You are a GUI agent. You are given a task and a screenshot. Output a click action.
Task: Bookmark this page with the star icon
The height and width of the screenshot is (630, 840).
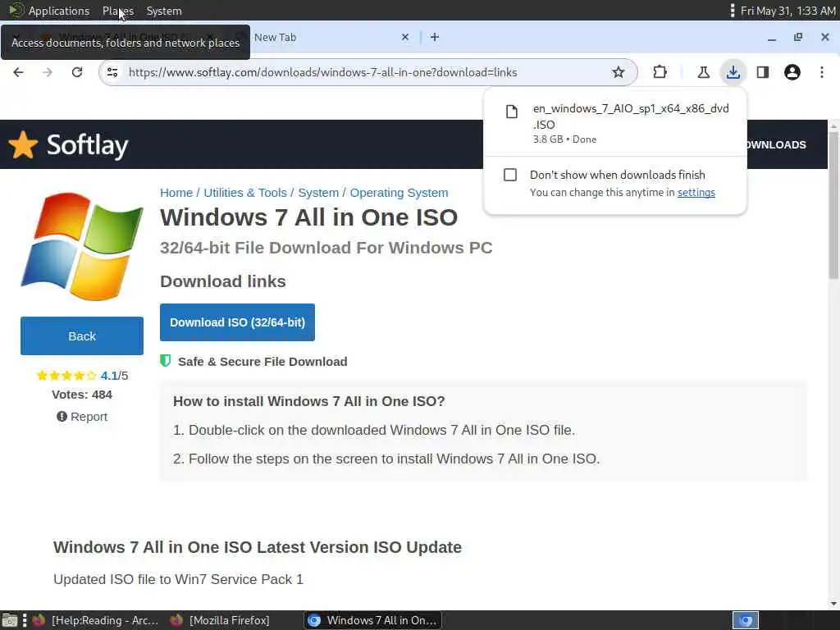[x=619, y=72]
